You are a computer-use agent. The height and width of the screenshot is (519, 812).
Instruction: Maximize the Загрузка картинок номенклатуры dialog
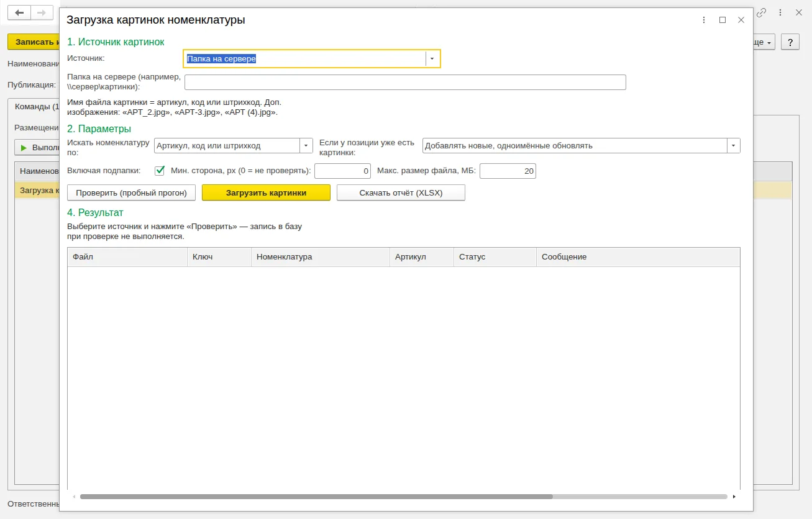coord(723,20)
